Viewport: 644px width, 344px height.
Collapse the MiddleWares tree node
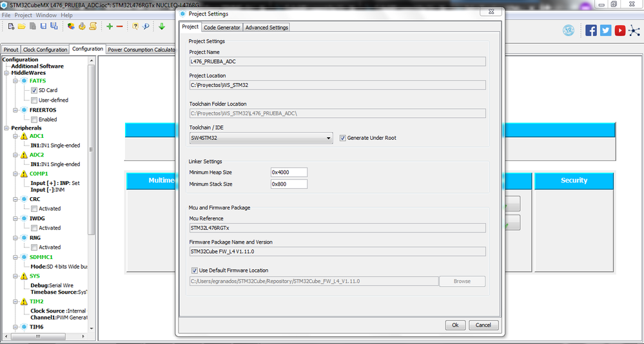(6, 73)
